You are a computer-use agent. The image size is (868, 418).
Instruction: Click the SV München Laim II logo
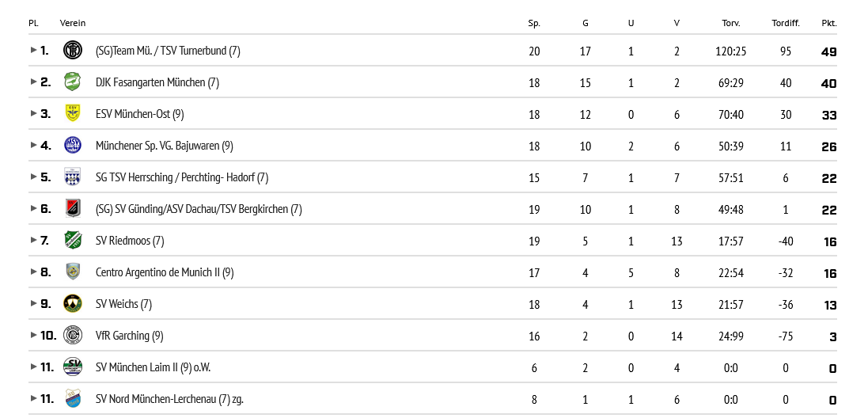click(73, 367)
